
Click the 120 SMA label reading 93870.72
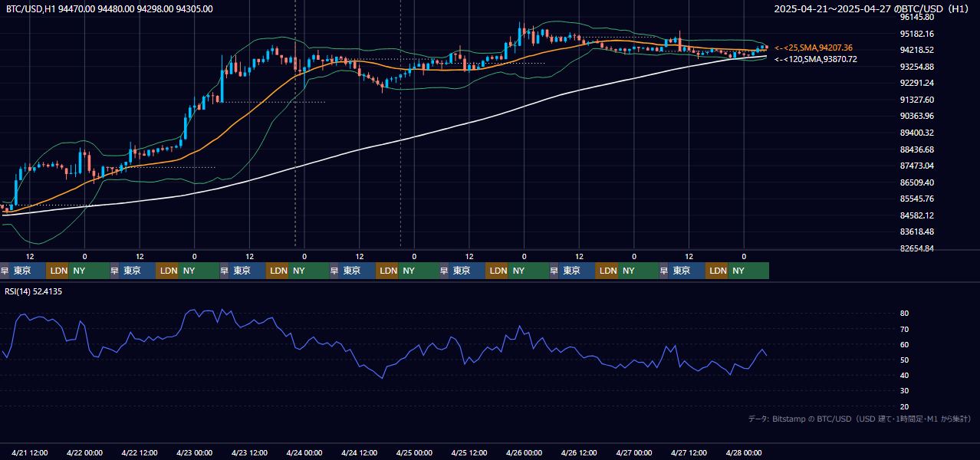coord(815,59)
